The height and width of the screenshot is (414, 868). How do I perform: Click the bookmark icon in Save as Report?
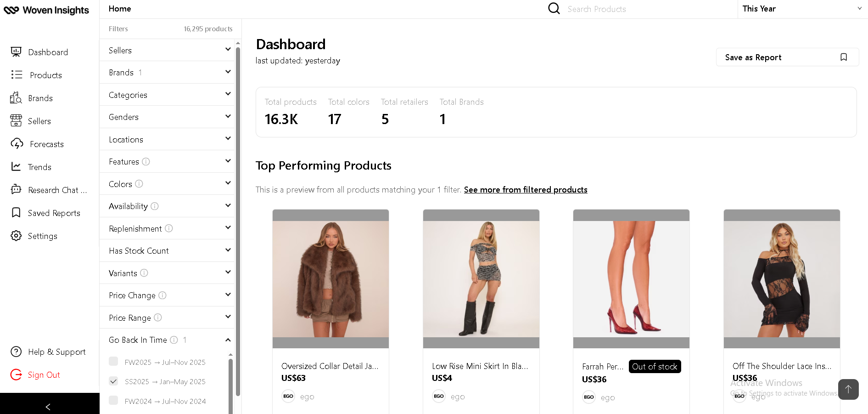(x=843, y=57)
